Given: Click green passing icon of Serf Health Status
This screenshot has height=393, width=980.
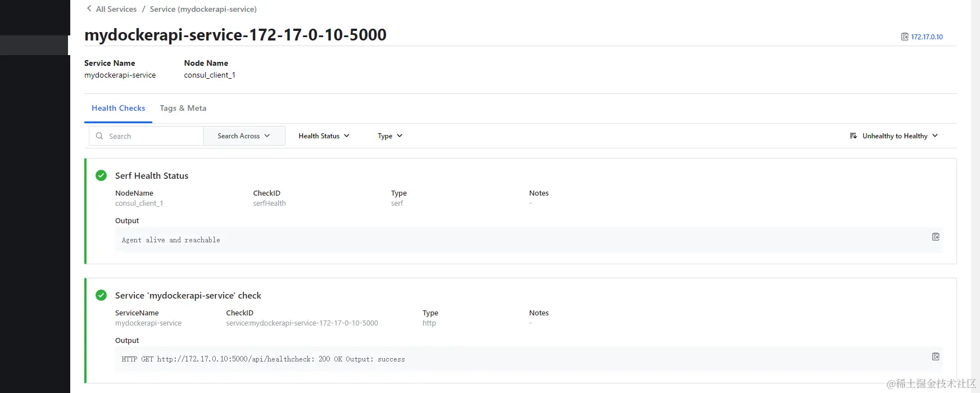Looking at the screenshot, I should pos(101,175).
